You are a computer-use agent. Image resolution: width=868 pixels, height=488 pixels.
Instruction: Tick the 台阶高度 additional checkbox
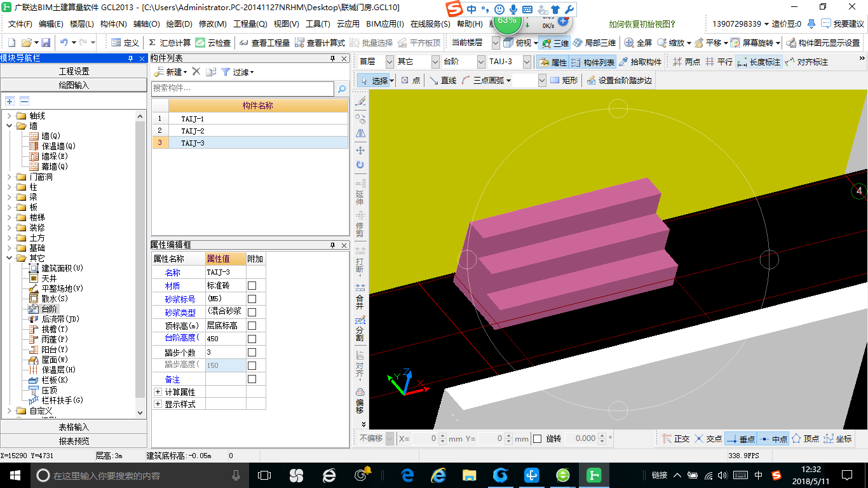[252, 339]
